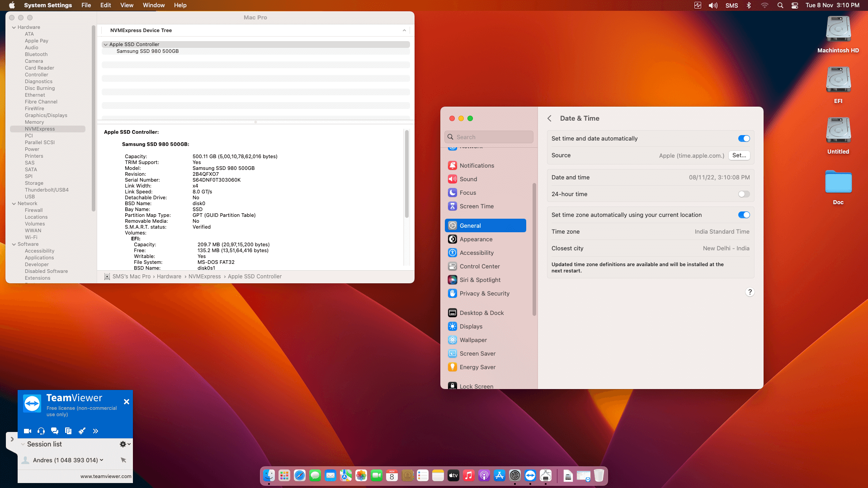Viewport: 868px width, 488px height.
Task: Select the Samsung SSD 980 500GB tree row
Action: click(255, 52)
